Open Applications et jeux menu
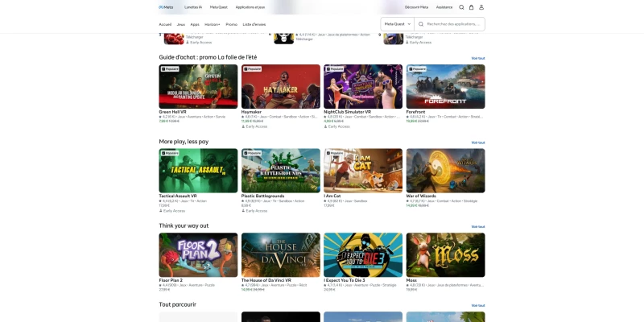644x322 pixels. point(250,7)
